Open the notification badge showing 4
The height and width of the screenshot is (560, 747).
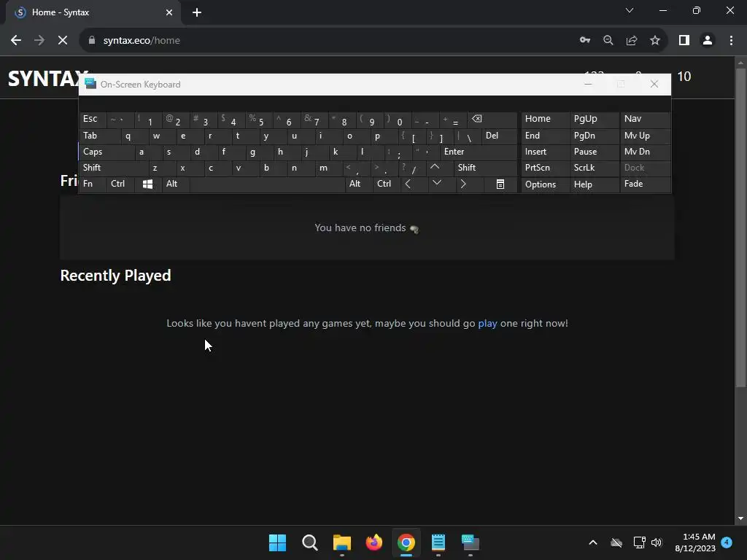[x=727, y=542]
